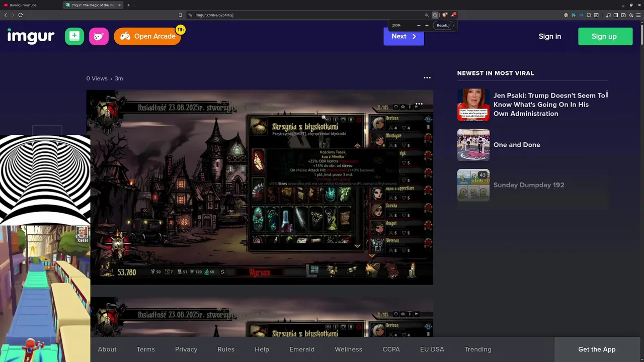Go forward in browser history
This screenshot has height=362, width=644.
[x=13, y=15]
